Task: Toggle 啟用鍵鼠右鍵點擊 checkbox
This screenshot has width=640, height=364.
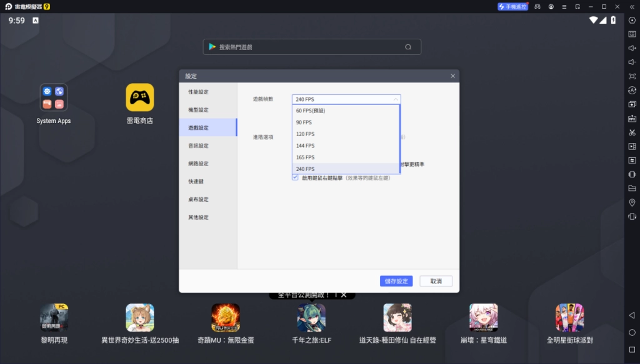Action: (x=295, y=178)
